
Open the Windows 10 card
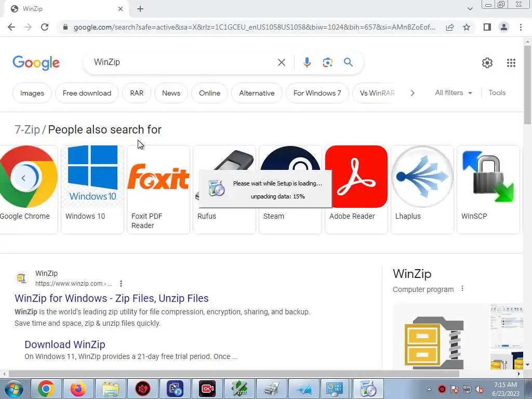pos(92,190)
